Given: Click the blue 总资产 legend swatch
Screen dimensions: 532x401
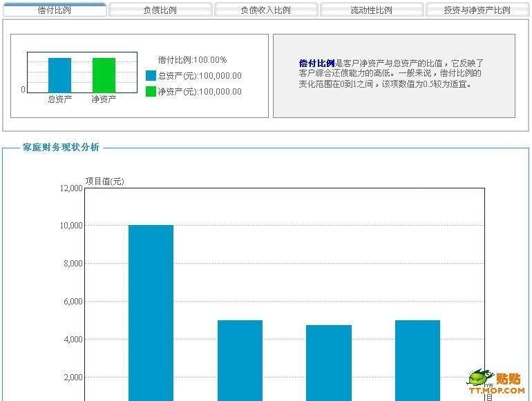Looking at the screenshot, I should [151, 76].
